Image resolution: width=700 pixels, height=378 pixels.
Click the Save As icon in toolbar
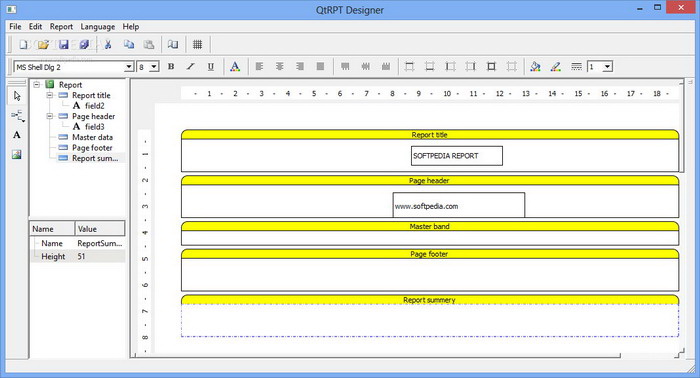click(x=84, y=44)
